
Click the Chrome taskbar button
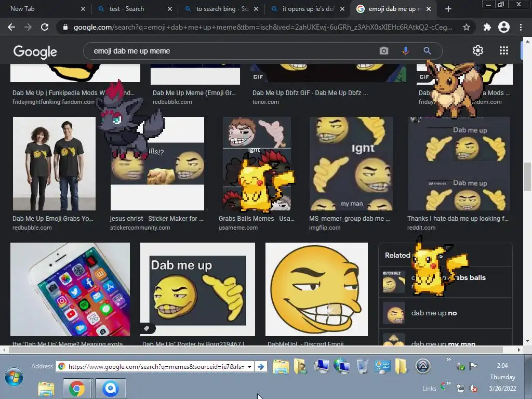(77, 389)
